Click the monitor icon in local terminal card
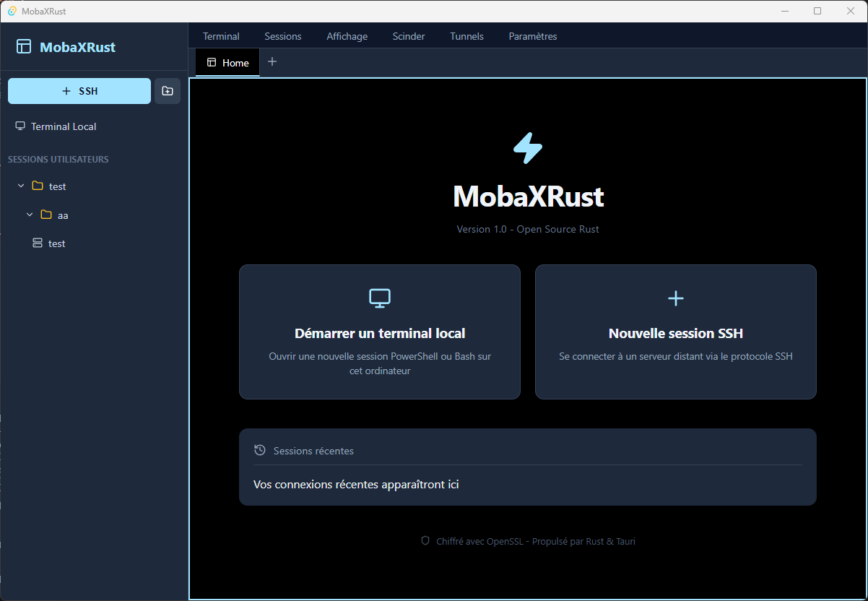 pos(380,298)
